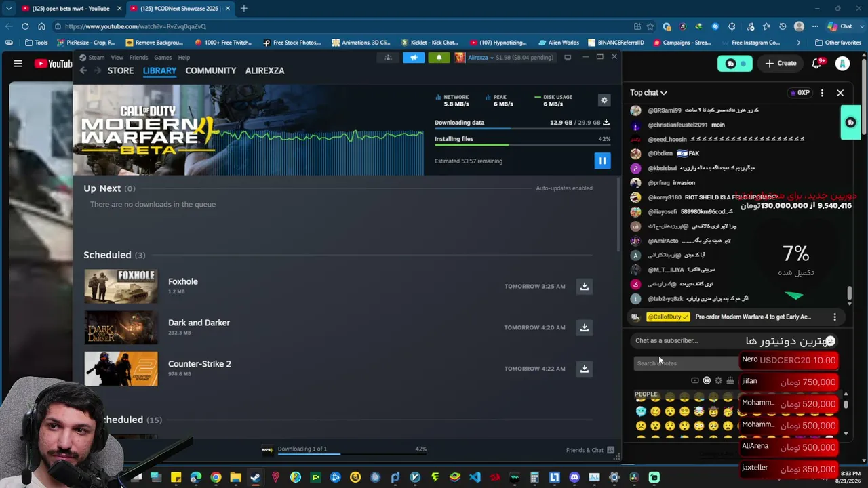Open Steam announcements megaphone button
The width and height of the screenshot is (868, 488).
(414, 58)
